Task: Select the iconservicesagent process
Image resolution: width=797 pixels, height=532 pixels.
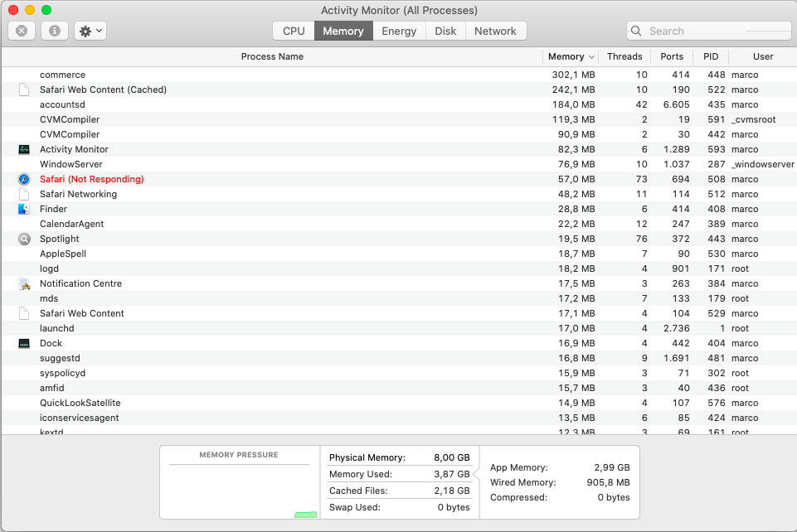Action: [398, 418]
